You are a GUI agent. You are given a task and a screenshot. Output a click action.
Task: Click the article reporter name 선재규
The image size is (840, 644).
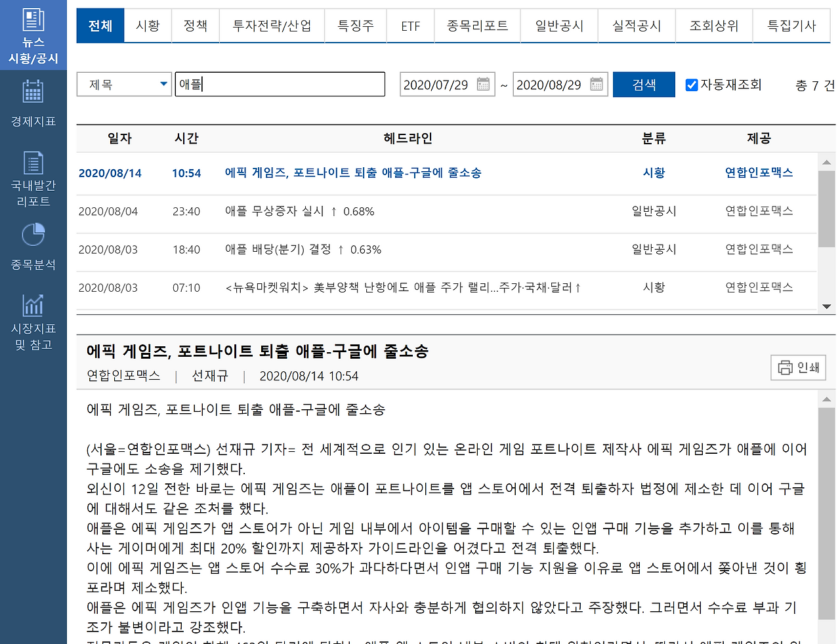[x=210, y=376]
